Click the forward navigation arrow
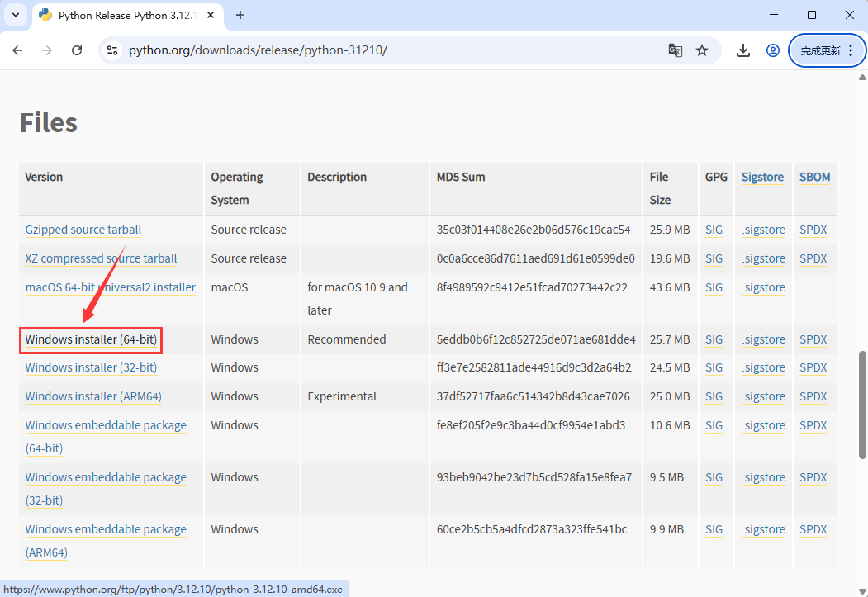 tap(47, 50)
